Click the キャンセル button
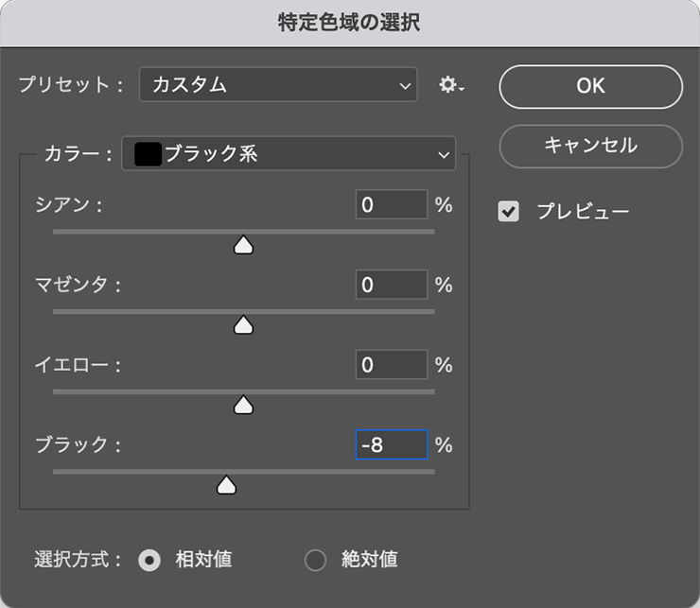The image size is (700, 608). (590, 146)
